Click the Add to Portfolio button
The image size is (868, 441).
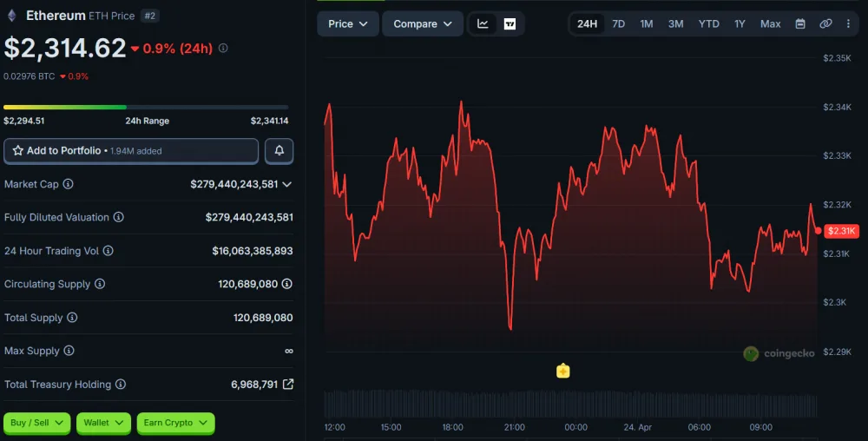(x=131, y=150)
